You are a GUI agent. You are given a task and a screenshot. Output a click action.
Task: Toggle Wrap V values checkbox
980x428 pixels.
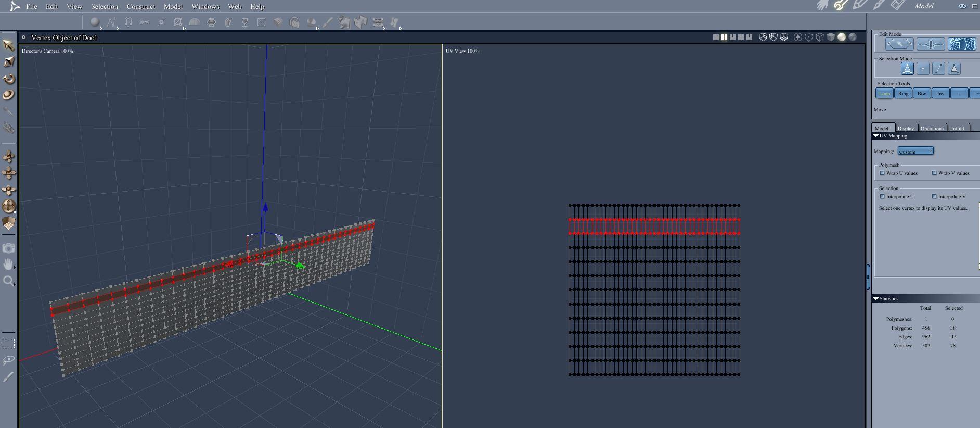pyautogui.click(x=934, y=173)
